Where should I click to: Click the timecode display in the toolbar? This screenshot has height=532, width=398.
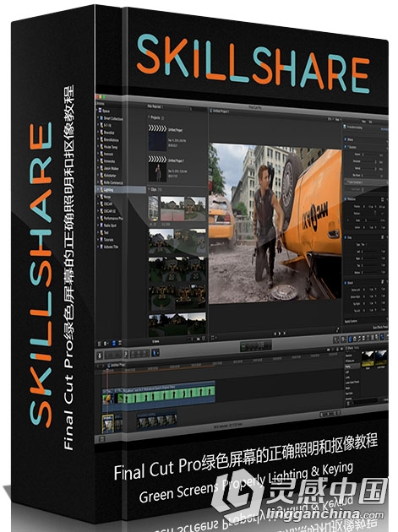pos(256,345)
